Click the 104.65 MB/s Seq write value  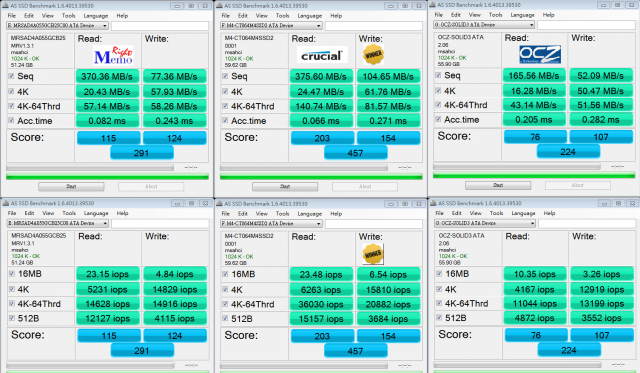pos(388,76)
